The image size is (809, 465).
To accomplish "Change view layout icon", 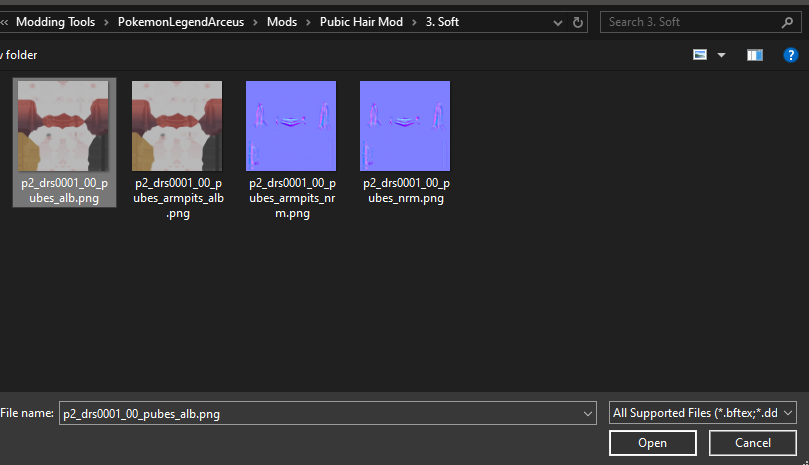I will [700, 54].
